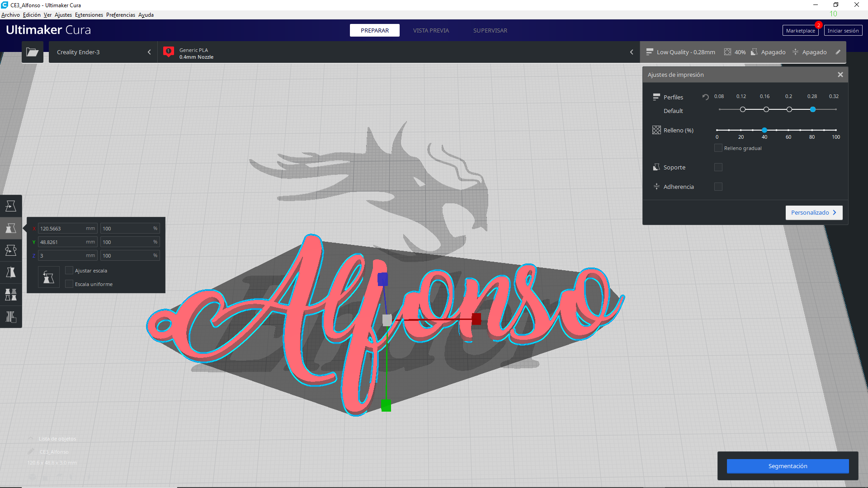This screenshot has width=868, height=488.
Task: Select the Mirror tool
Action: click(11, 272)
